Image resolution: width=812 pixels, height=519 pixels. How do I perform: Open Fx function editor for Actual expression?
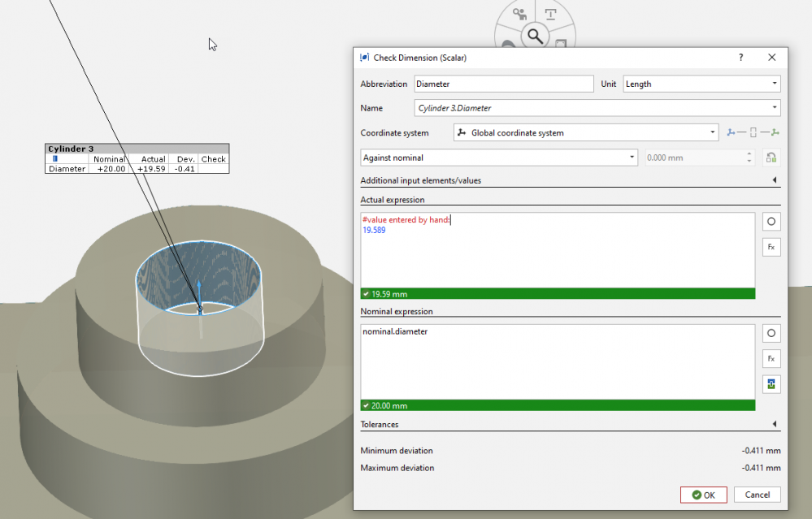click(x=771, y=247)
